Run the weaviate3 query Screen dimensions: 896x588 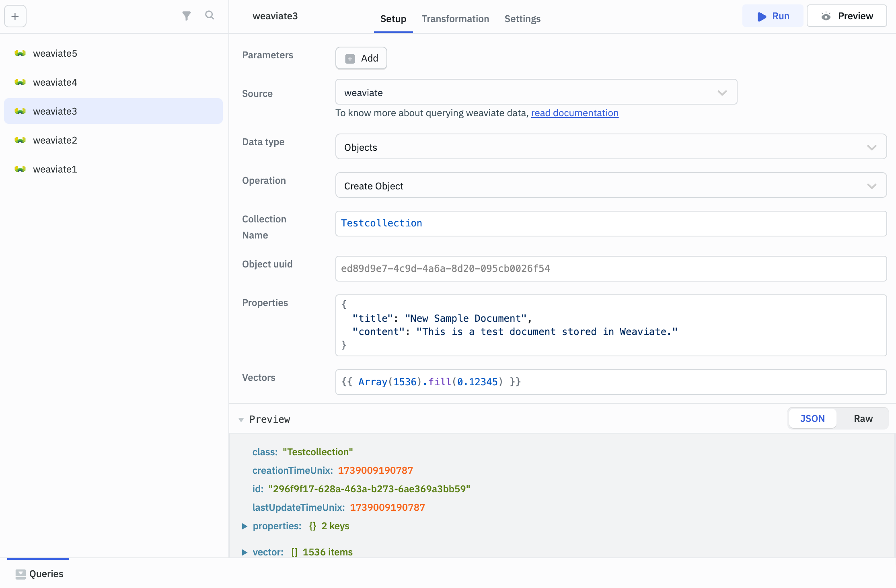[x=773, y=16]
